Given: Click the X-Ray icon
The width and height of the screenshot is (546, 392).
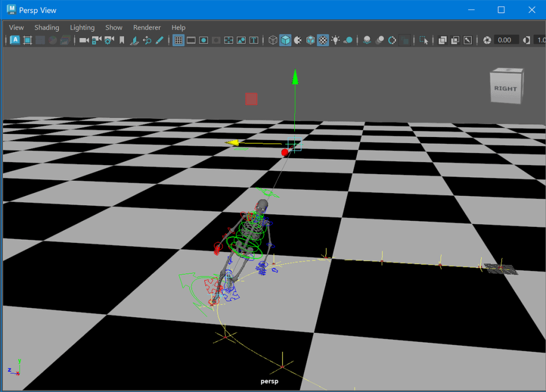Looking at the screenshot, I should click(x=443, y=40).
